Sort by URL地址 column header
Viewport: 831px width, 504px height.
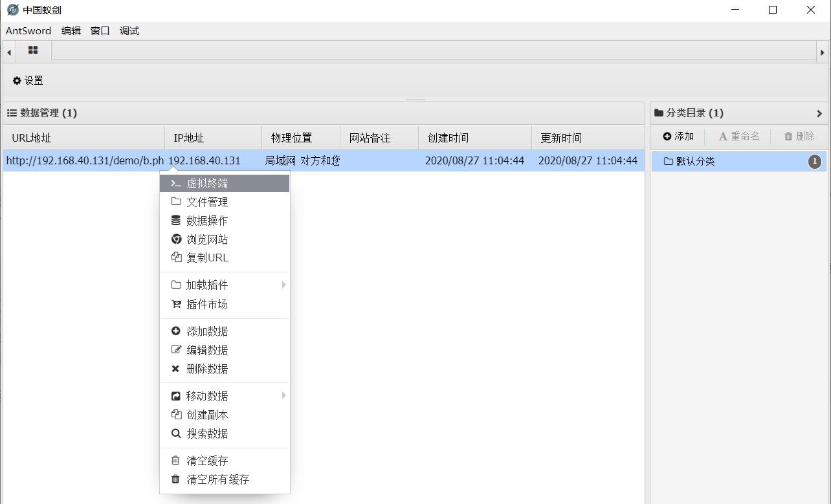[84, 138]
